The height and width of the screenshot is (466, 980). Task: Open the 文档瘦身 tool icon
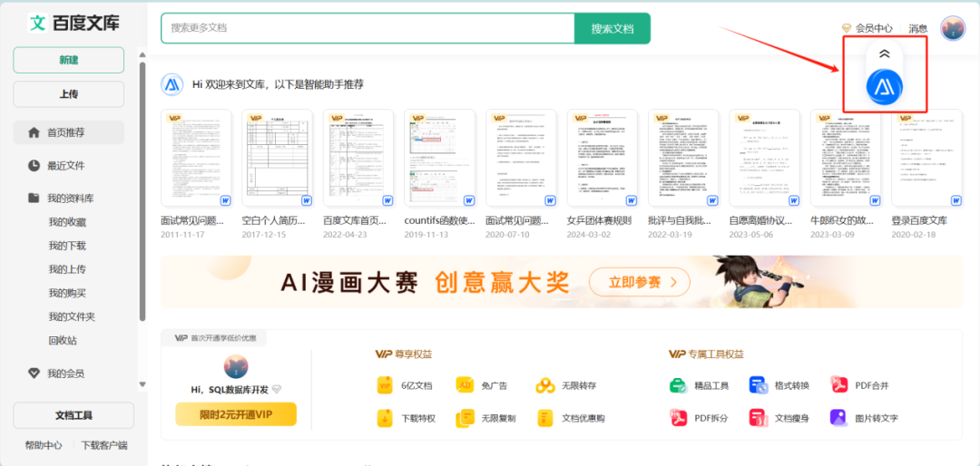click(758, 417)
